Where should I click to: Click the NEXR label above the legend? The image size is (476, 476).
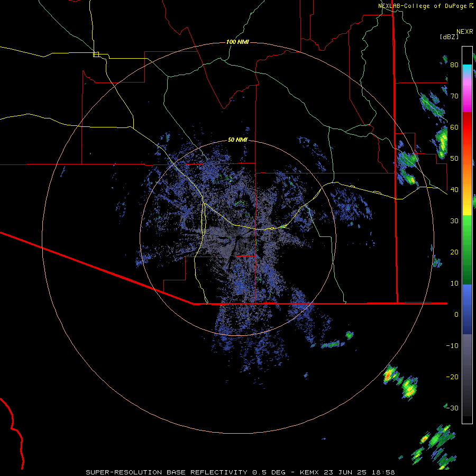465,32
